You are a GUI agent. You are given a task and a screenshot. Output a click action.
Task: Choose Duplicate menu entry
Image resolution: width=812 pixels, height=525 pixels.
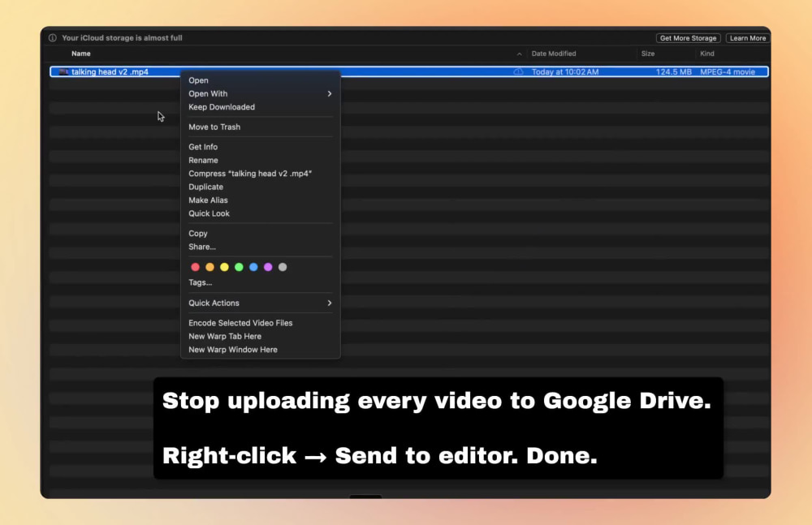(260, 187)
